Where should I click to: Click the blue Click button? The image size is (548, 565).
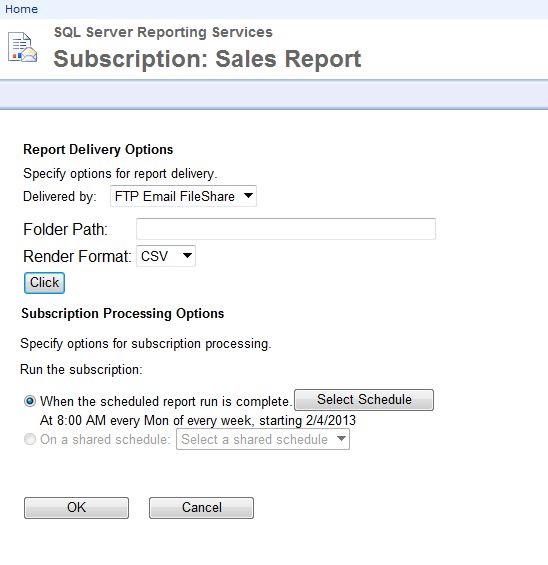[44, 283]
